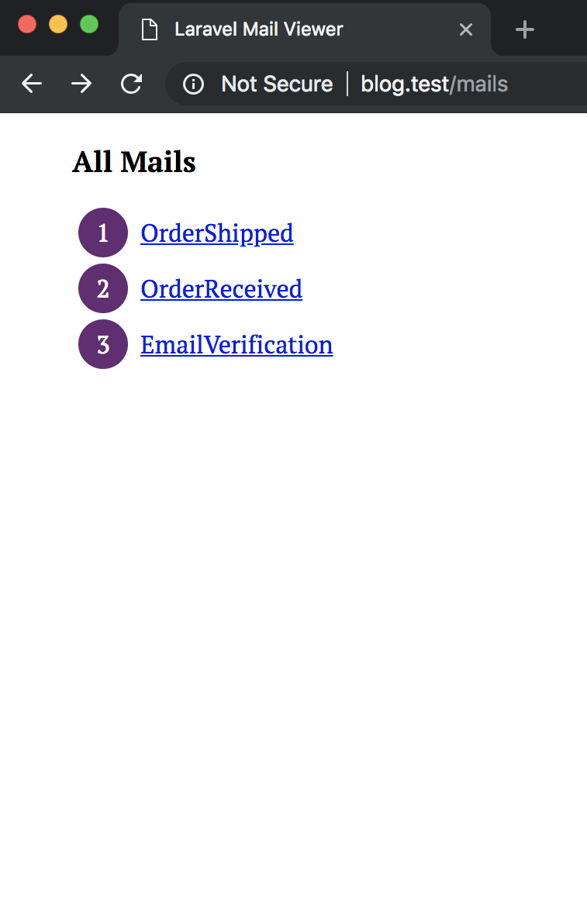Open a new browser tab
The image size is (587, 924).
coord(525,30)
